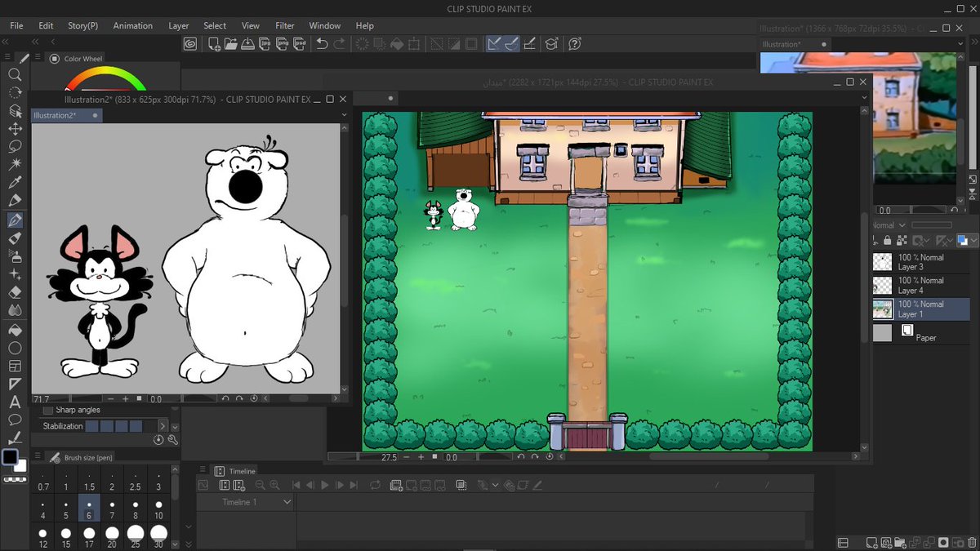Select the Lasso selection tool
This screenshot has width=980, height=551.
pos(15,147)
